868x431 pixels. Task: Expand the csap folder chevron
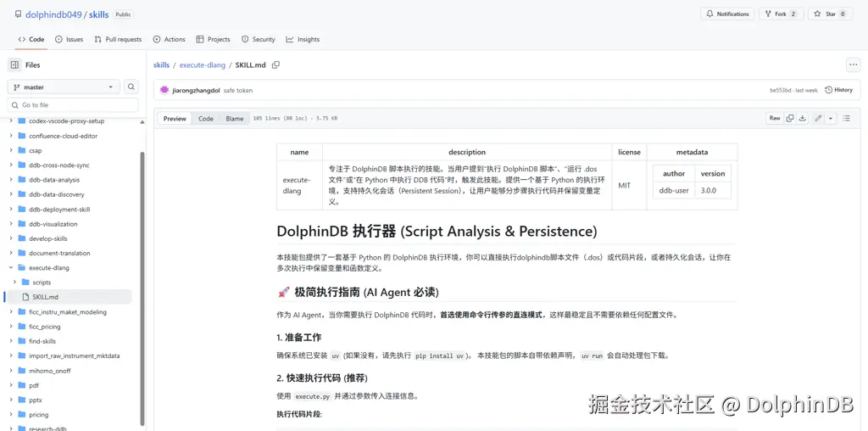pyautogui.click(x=11, y=150)
